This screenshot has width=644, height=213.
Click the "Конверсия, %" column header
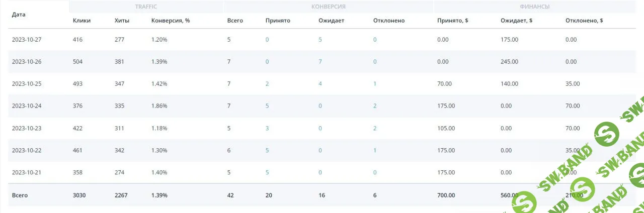pos(171,21)
